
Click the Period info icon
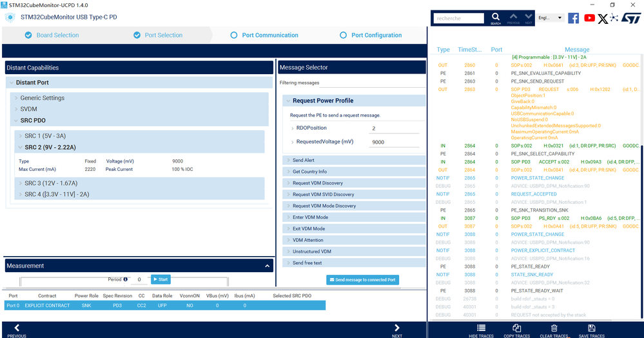tap(125, 279)
